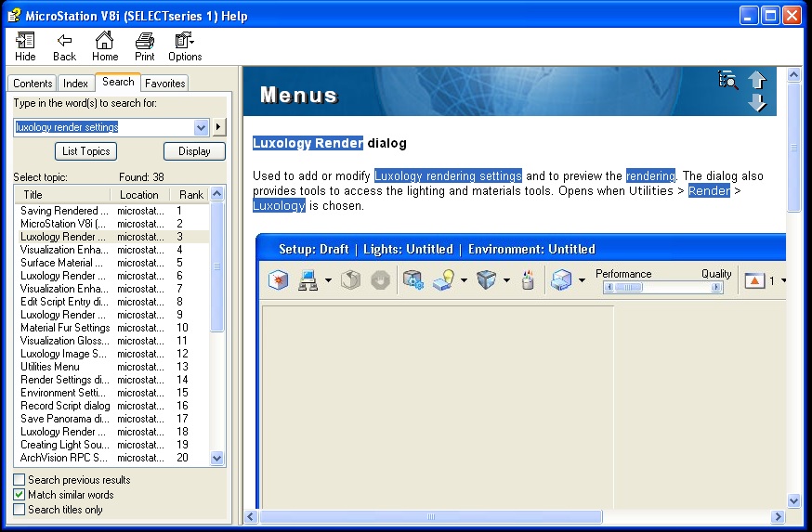This screenshot has width=812, height=532.
Task: Select topic 'Environment Setti...'
Action: click(x=112, y=393)
